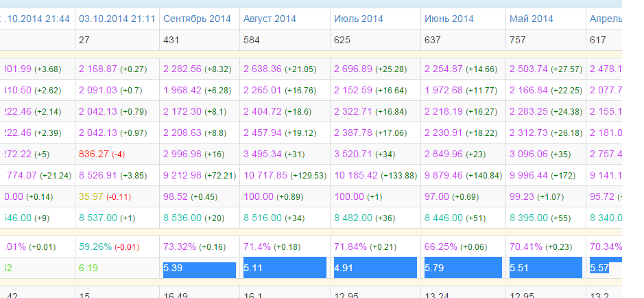Select the count cell showing 637

(464, 40)
